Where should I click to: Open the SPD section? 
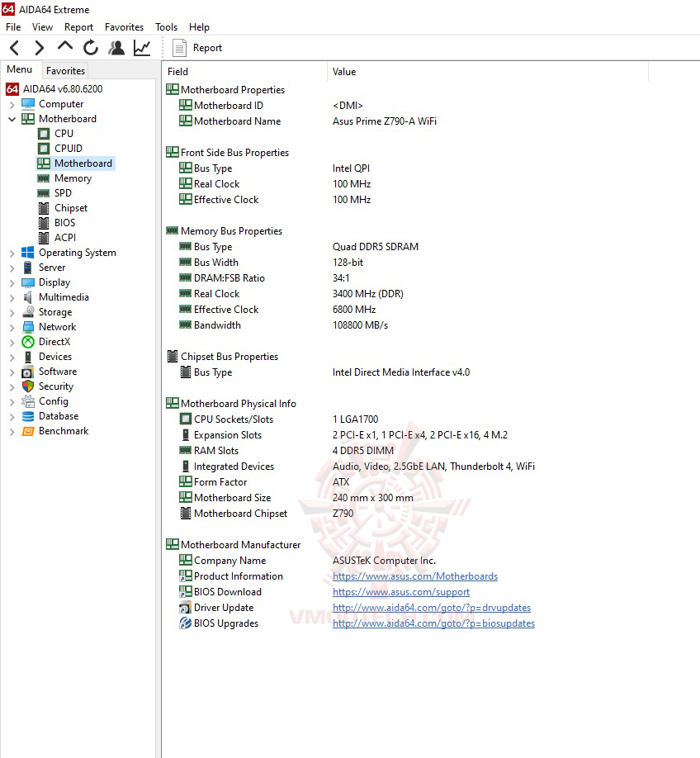(x=61, y=192)
